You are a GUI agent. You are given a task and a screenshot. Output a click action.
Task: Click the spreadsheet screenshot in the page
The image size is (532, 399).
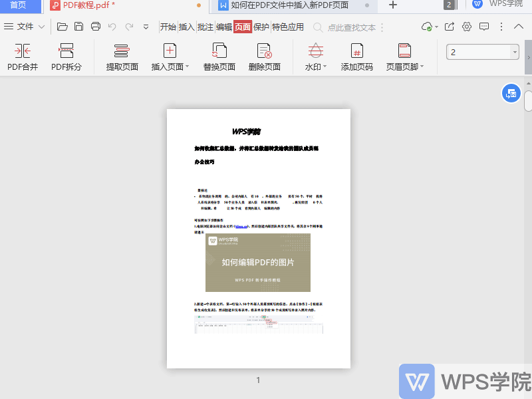[x=259, y=325]
